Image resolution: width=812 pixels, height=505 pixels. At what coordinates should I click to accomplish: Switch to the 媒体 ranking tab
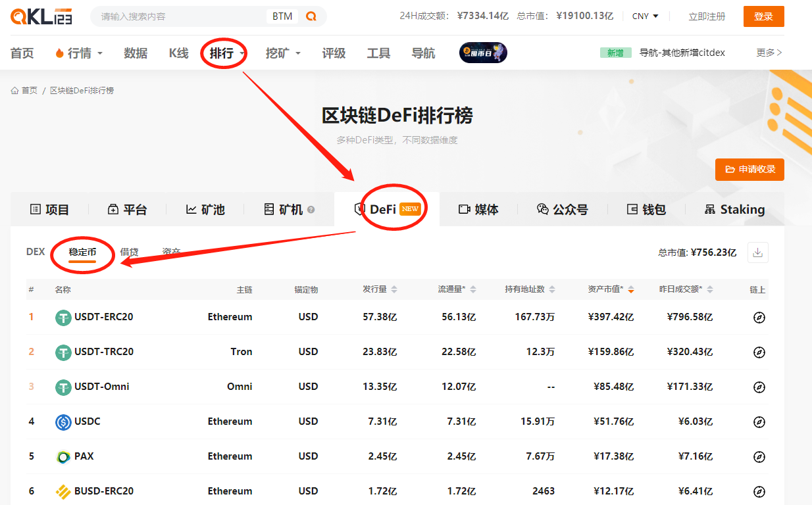point(478,210)
